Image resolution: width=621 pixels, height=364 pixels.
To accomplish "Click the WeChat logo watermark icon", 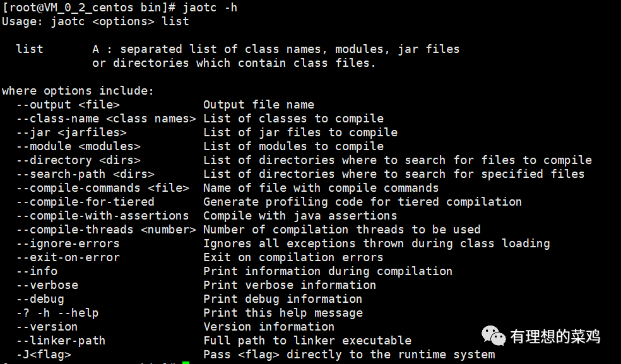I will (494, 336).
